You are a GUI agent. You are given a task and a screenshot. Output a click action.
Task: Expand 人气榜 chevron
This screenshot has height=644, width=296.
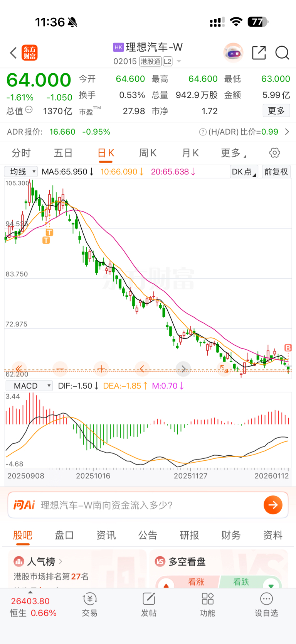pyautogui.click(x=61, y=561)
